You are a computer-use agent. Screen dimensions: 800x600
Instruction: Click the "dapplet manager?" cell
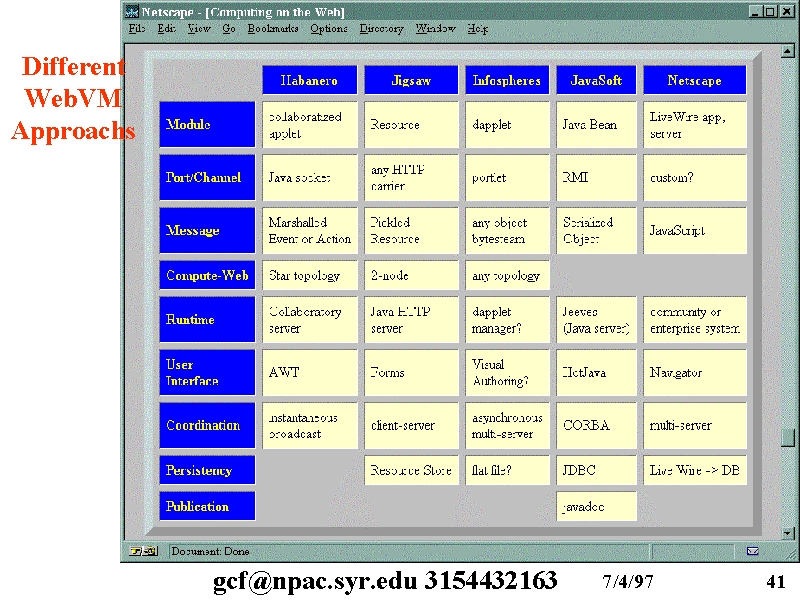[x=507, y=319]
